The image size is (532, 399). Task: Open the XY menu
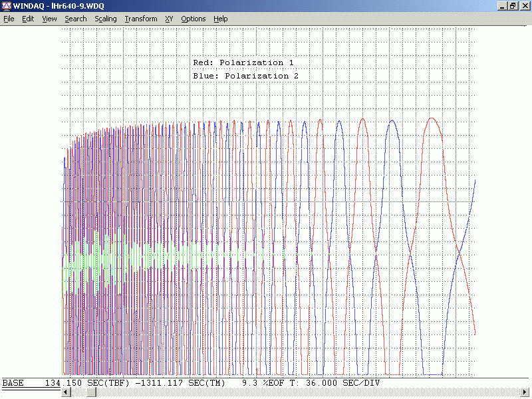pyautogui.click(x=169, y=19)
